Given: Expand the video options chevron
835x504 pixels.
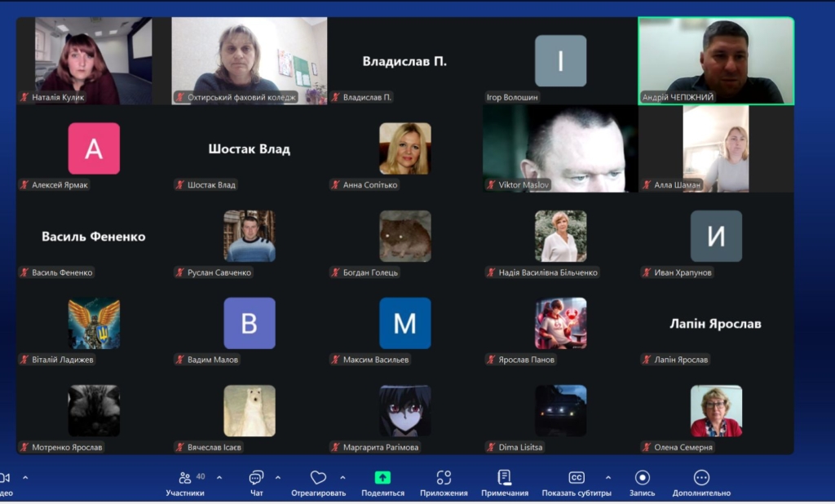Looking at the screenshot, I should pyautogui.click(x=25, y=477).
